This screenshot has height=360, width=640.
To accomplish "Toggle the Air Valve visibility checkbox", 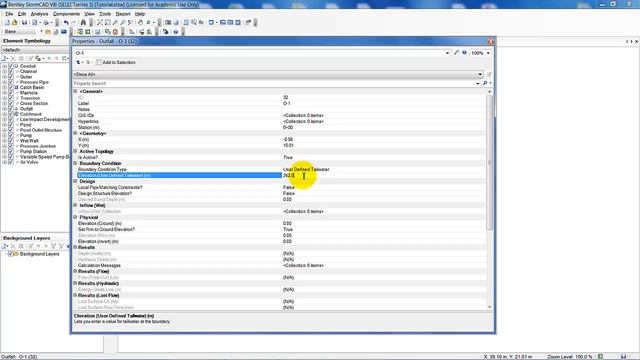I will coord(11,162).
